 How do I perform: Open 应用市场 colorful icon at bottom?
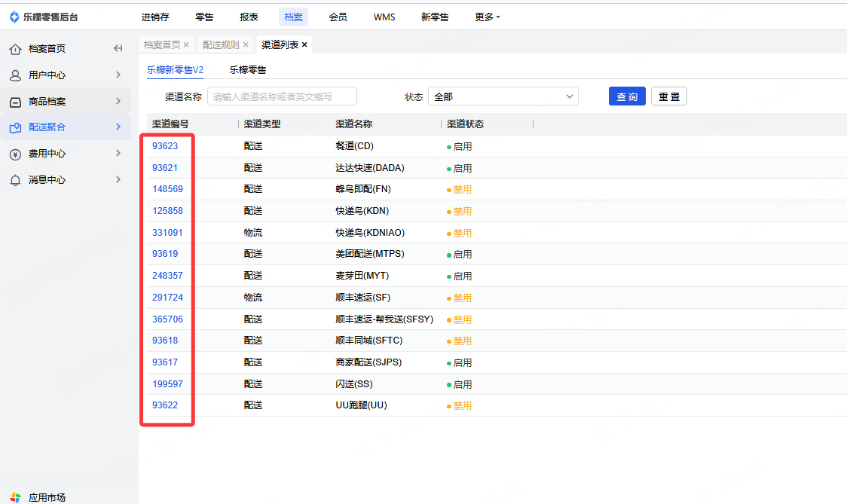(x=15, y=497)
